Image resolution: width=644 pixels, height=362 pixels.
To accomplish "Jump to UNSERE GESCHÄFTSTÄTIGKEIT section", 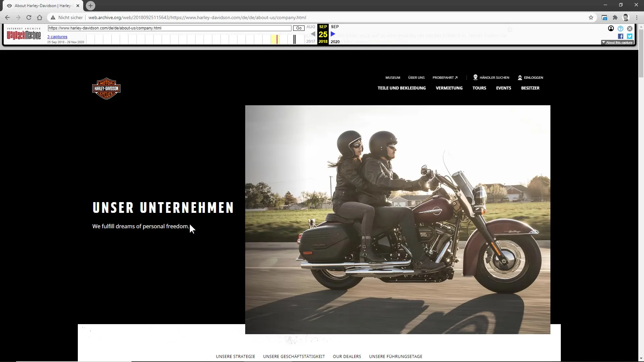I will (294, 356).
